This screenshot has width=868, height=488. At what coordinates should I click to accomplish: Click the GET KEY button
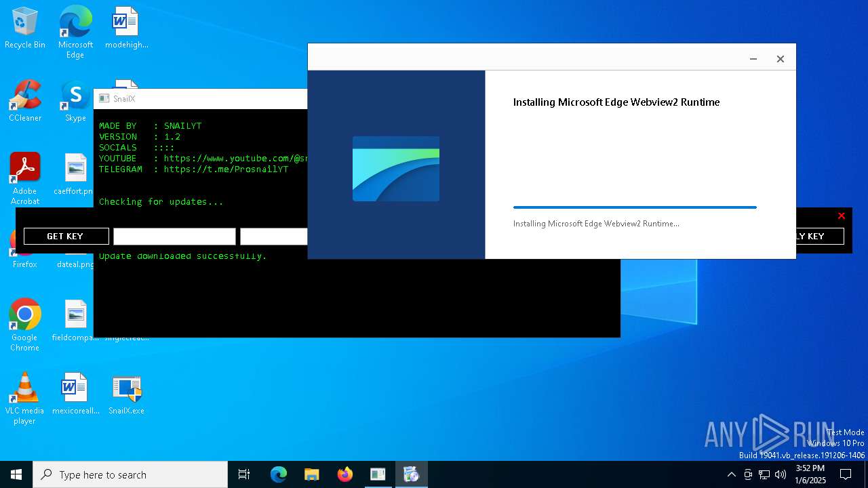coord(66,236)
